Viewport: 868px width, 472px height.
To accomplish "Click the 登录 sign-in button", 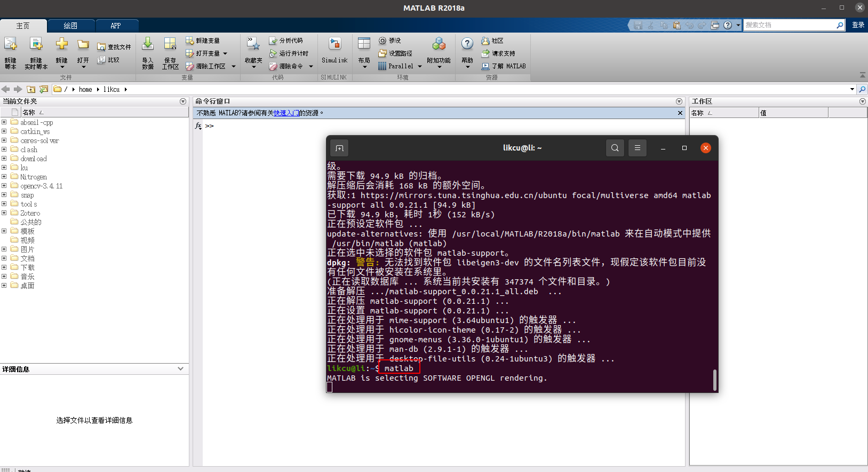I will 858,25.
